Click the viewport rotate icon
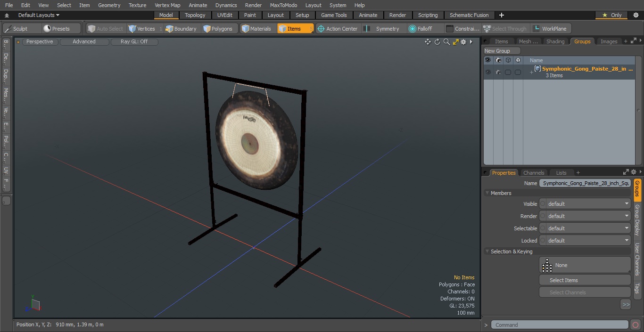Image resolution: width=644 pixels, height=332 pixels. (437, 42)
